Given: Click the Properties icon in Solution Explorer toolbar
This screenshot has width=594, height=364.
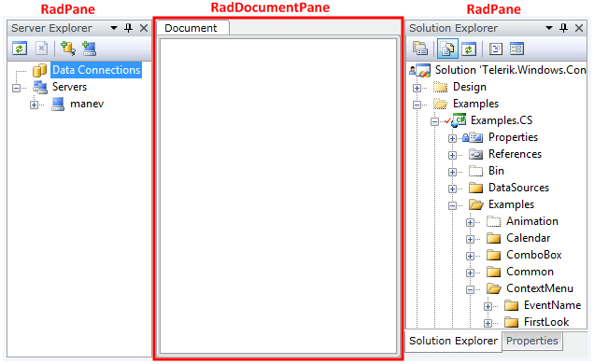Looking at the screenshot, I should click(x=420, y=49).
